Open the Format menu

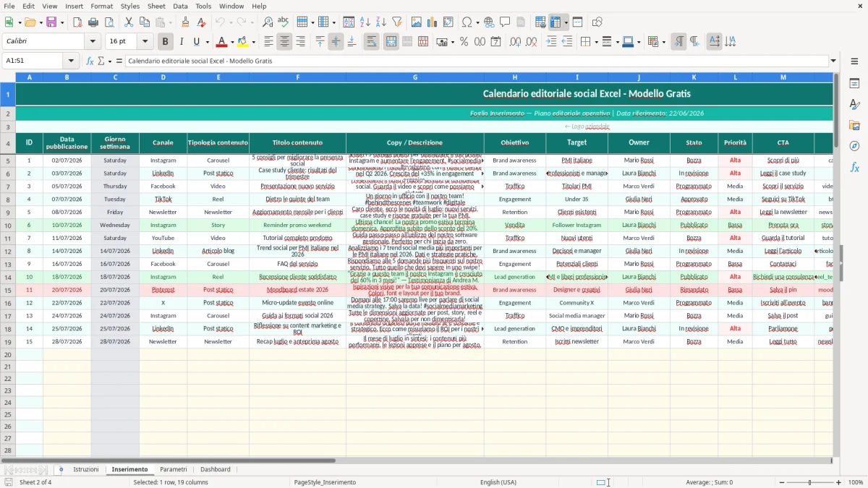tap(102, 6)
